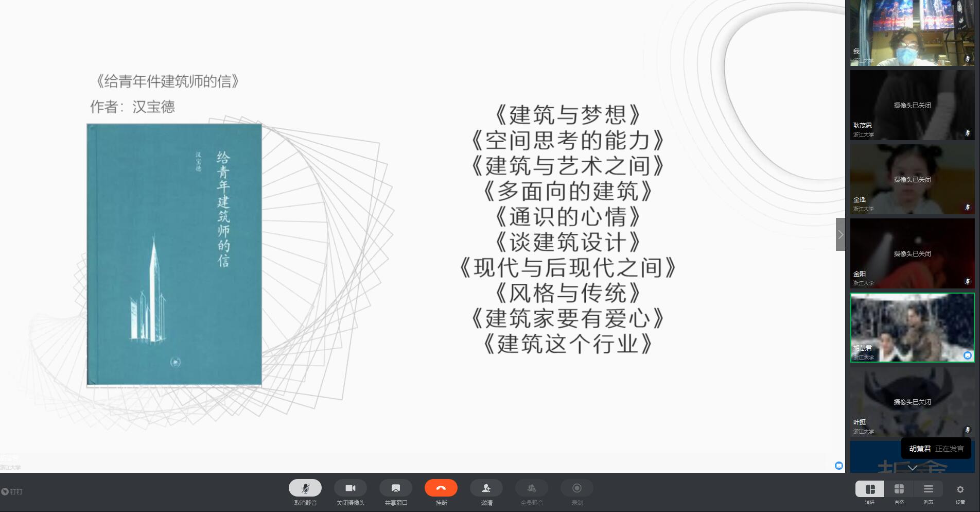
Task: Start recording via 录制 button
Action: [577, 488]
